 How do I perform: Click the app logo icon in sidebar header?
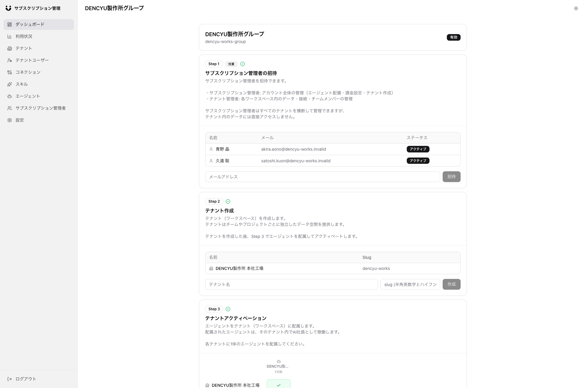tap(8, 8)
